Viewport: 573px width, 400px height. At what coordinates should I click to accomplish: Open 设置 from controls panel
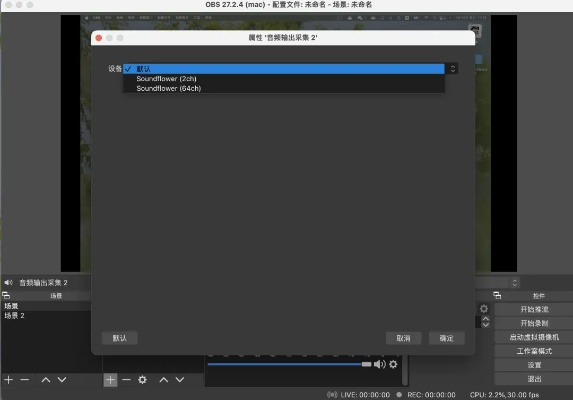pyautogui.click(x=534, y=365)
